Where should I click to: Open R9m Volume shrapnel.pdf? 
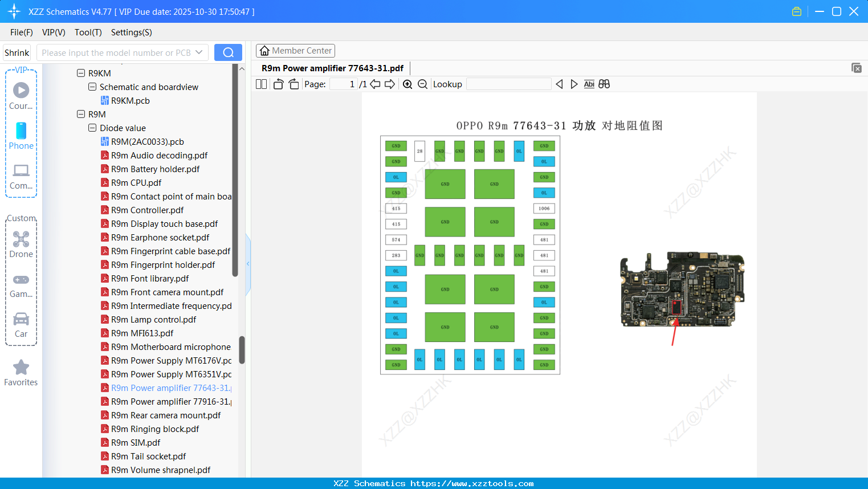(x=156, y=470)
